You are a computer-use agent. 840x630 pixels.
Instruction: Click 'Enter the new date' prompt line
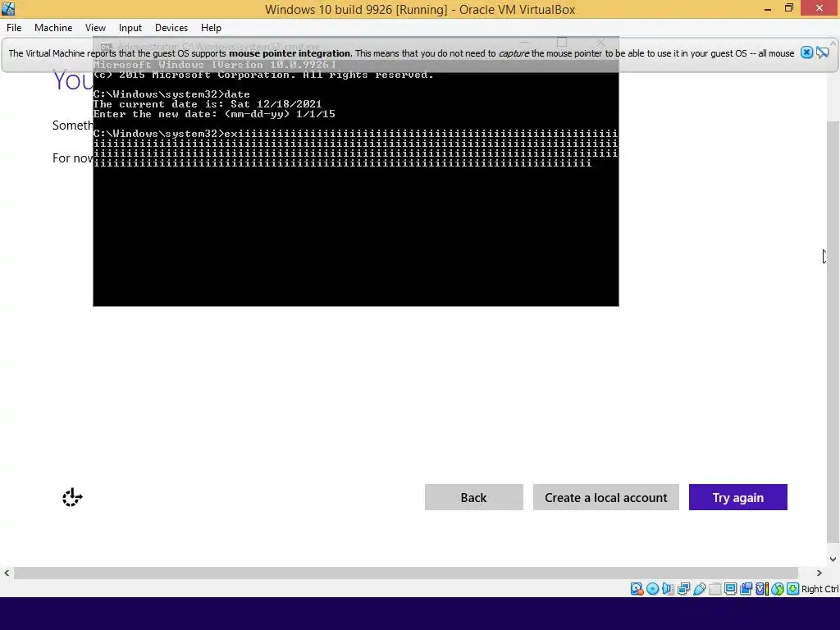click(x=214, y=113)
